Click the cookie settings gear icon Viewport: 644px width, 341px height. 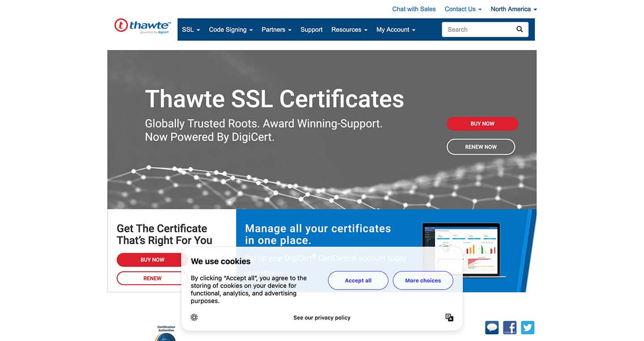click(x=194, y=317)
